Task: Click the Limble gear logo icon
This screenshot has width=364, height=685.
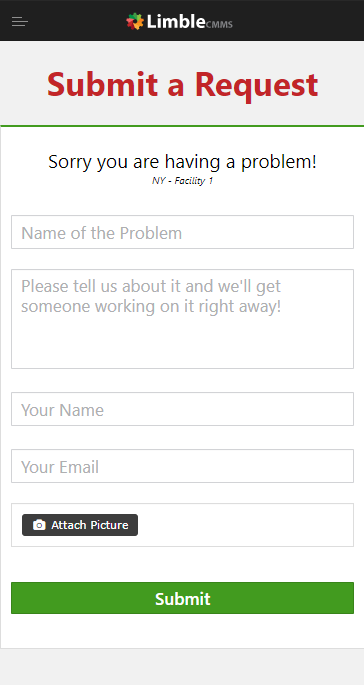Action: [135, 21]
